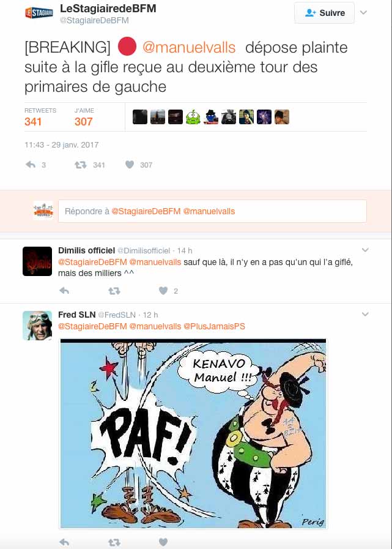The width and height of the screenshot is (392, 549).
Task: Retweet Dimilis officiel's reply
Action: point(114,291)
